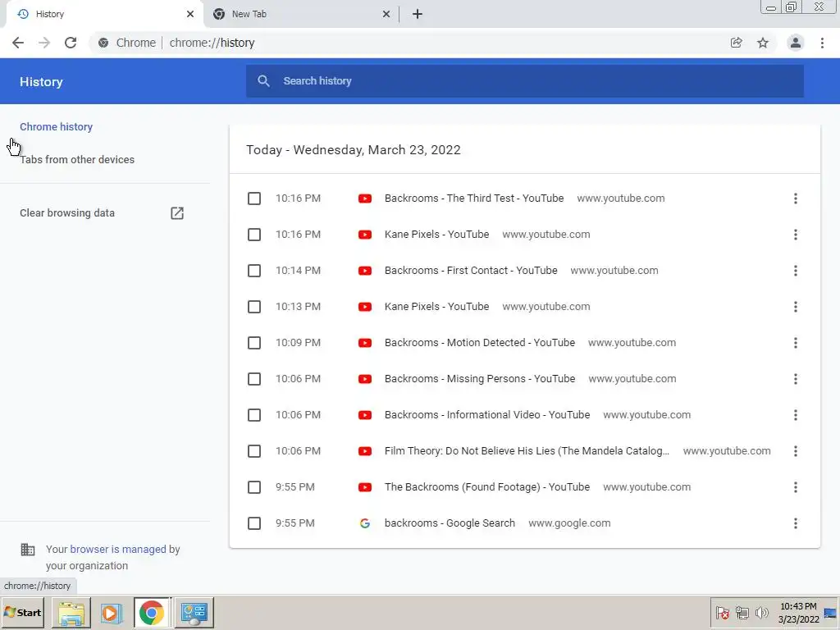Image resolution: width=840 pixels, height=630 pixels.
Task: Open actions menu for backrooms - Google Search
Action: 796,523
